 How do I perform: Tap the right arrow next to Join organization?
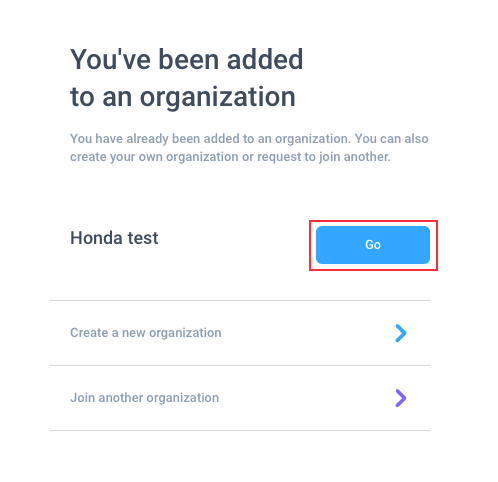tap(401, 398)
